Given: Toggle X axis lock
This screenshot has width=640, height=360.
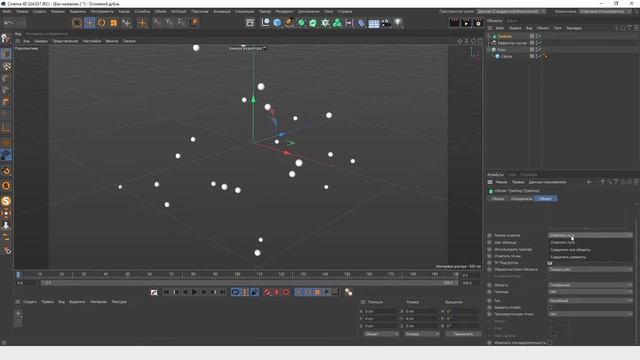Looking at the screenshot, I should click(x=157, y=23).
